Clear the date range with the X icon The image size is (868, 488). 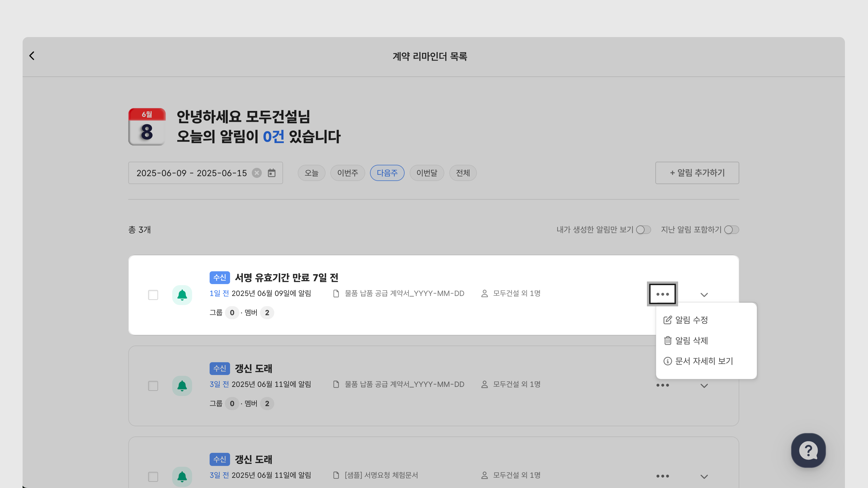tap(257, 173)
